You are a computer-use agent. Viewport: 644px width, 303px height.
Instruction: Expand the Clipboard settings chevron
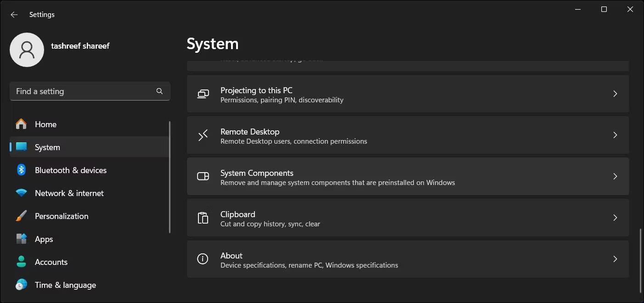point(615,218)
